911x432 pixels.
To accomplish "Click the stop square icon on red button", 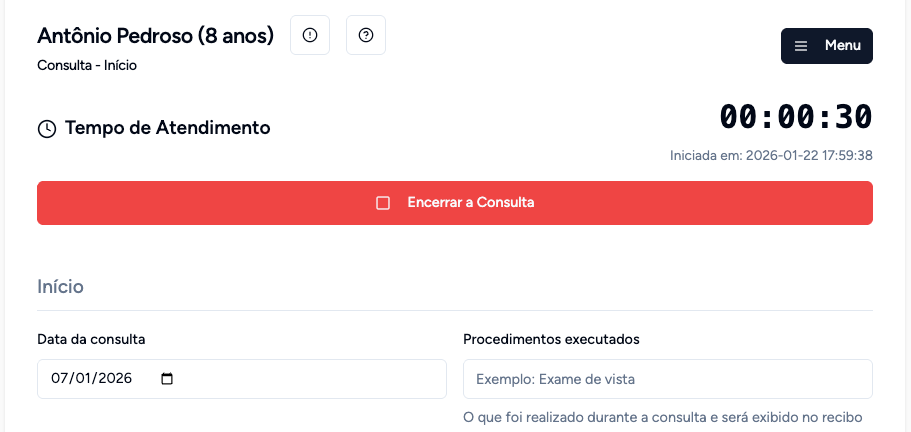I will (382, 203).
